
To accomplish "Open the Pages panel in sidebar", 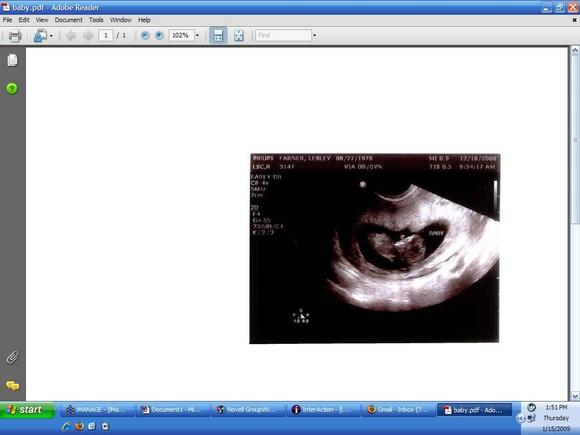I will pos(12,60).
